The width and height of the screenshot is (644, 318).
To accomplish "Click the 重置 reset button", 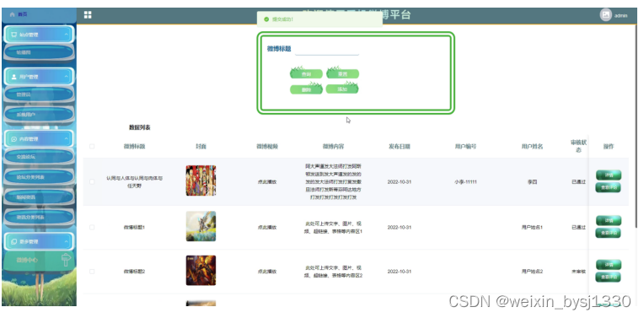I will [x=342, y=74].
